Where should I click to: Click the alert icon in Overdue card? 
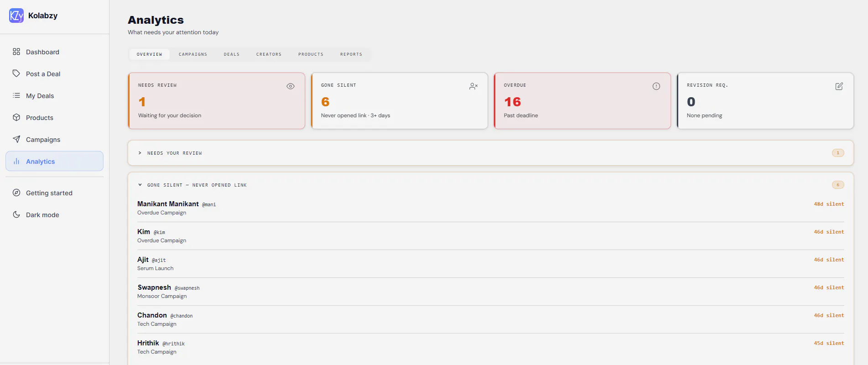[x=656, y=86]
